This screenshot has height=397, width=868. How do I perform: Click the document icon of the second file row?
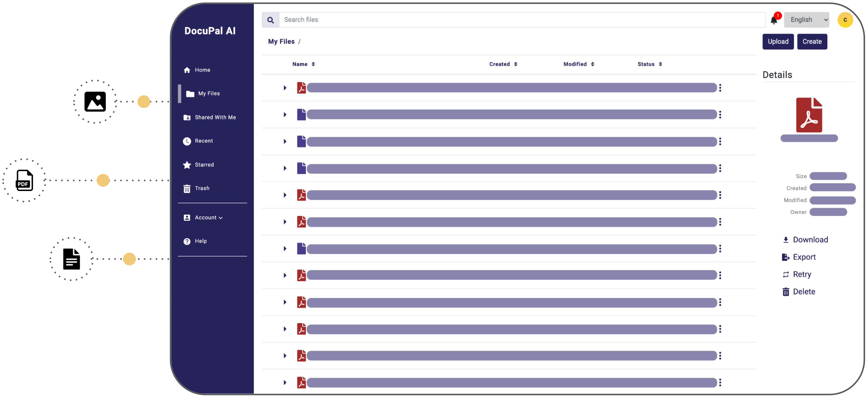[x=301, y=114]
